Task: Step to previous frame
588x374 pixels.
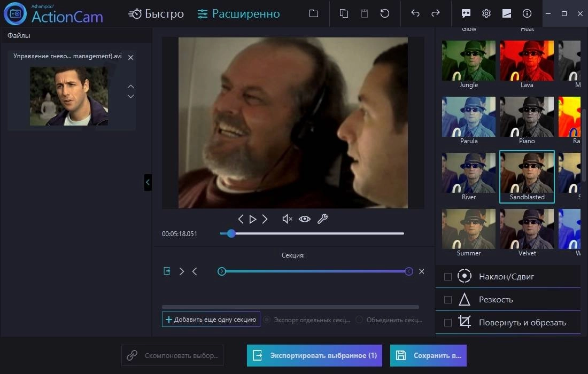Action: point(241,219)
